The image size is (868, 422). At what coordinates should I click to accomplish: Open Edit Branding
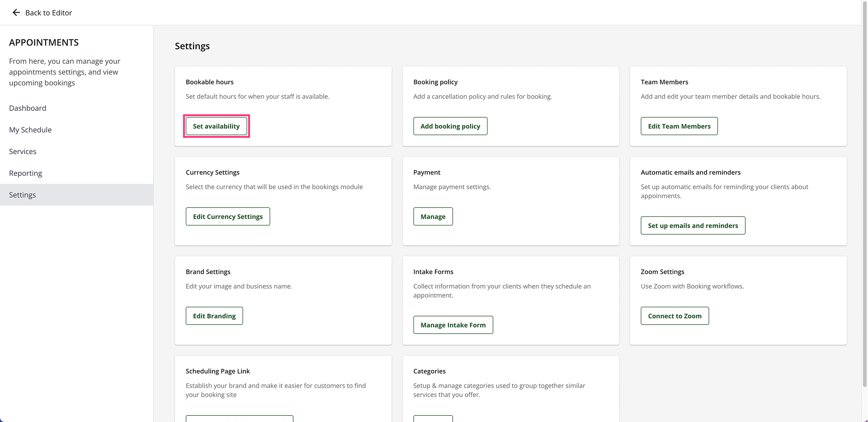click(214, 316)
